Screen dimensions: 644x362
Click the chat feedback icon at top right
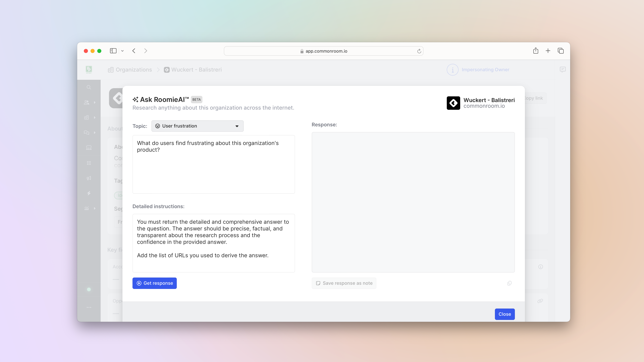562,70
